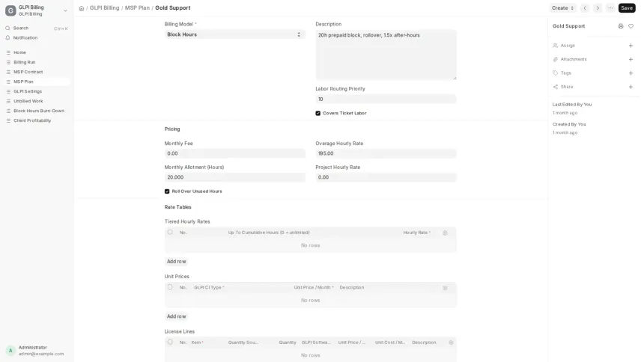Screen dimensions: 644x362
Task: Click the GLPI CI Type column header
Action: [x=209, y=288]
